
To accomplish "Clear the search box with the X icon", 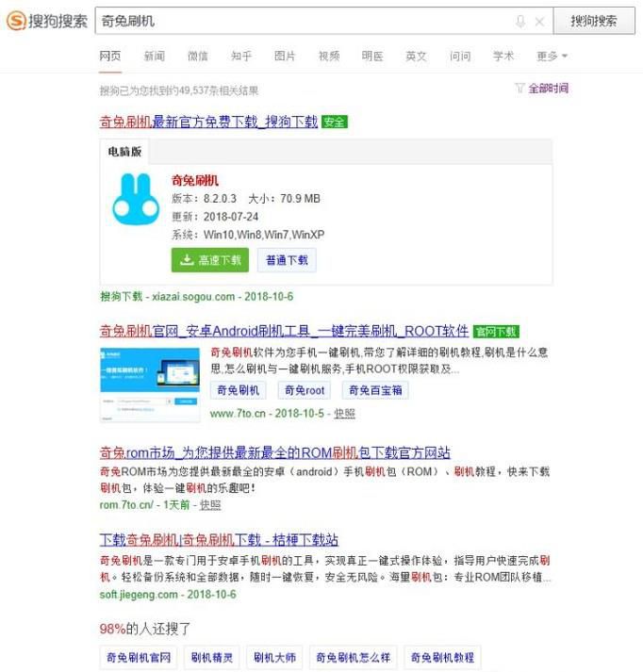I will pyautogui.click(x=539, y=22).
